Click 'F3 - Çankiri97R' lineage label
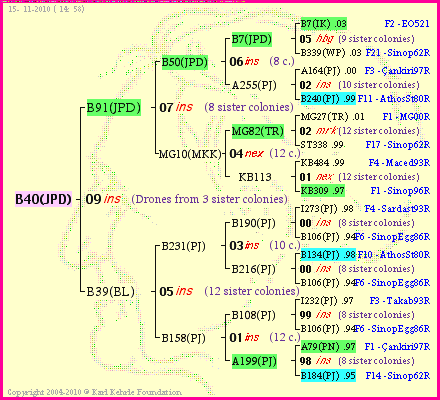The image size is (440, 400). click(x=397, y=71)
